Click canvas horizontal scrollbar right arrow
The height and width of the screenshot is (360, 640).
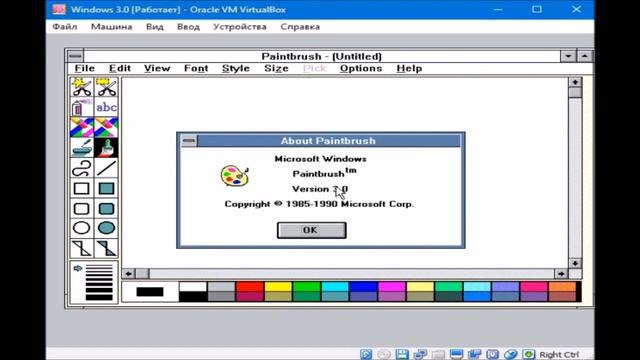(561, 274)
